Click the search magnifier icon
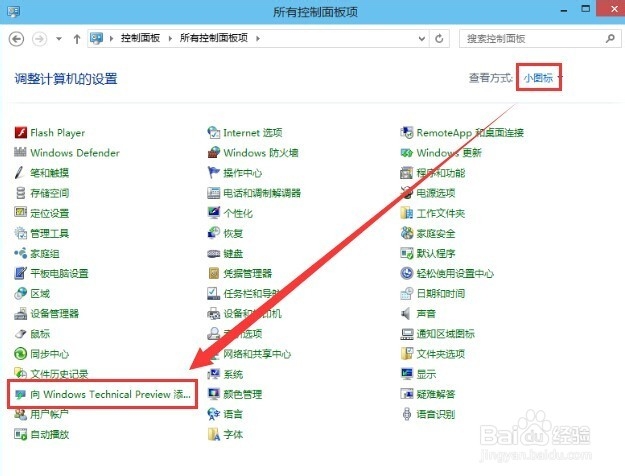The width and height of the screenshot is (625, 476). click(610, 39)
